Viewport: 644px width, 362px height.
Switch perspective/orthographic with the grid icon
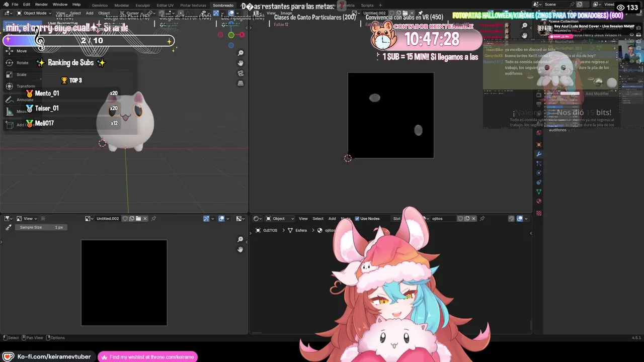(x=240, y=83)
